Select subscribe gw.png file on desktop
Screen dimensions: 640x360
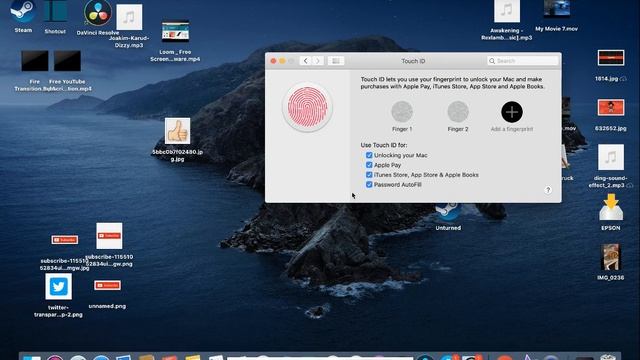(x=109, y=236)
